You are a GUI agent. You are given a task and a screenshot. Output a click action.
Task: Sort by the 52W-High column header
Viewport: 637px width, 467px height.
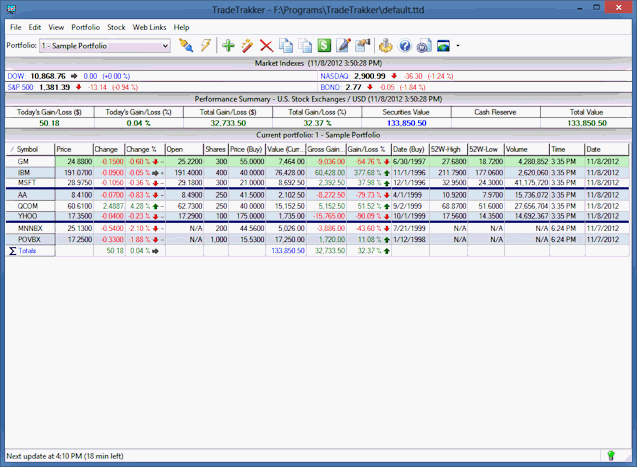(448, 149)
